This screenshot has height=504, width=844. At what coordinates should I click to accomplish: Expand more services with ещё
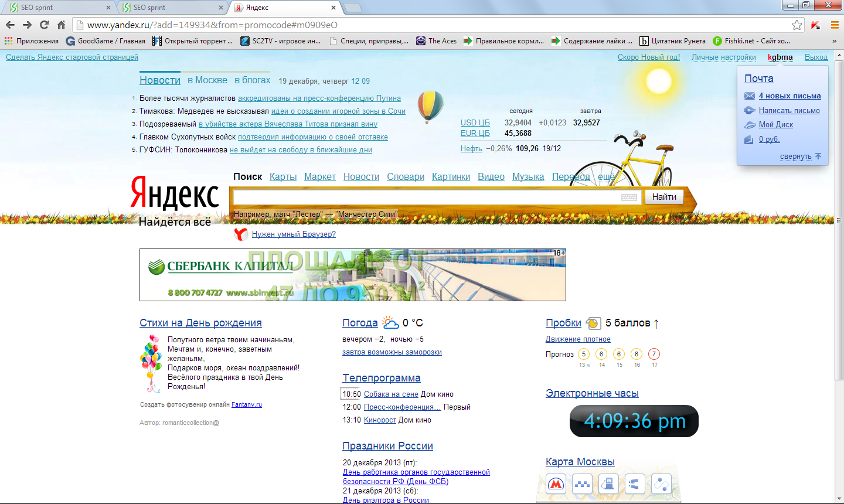606,176
